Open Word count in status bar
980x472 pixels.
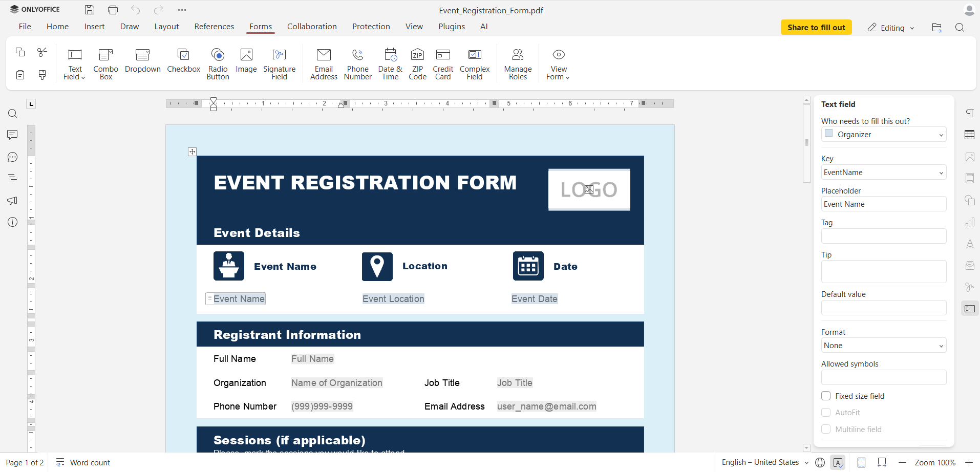click(x=83, y=463)
